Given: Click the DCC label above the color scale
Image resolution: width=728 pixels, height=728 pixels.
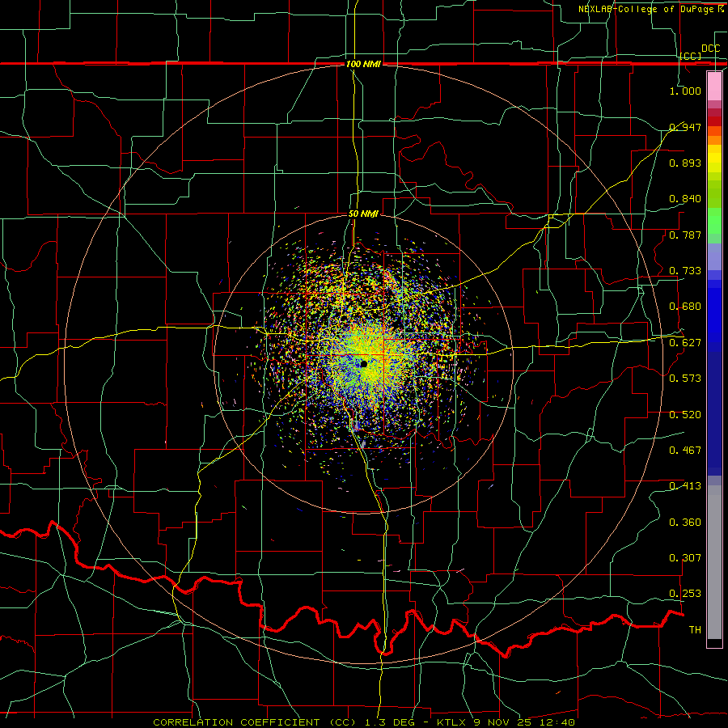Looking at the screenshot, I should [x=710, y=49].
